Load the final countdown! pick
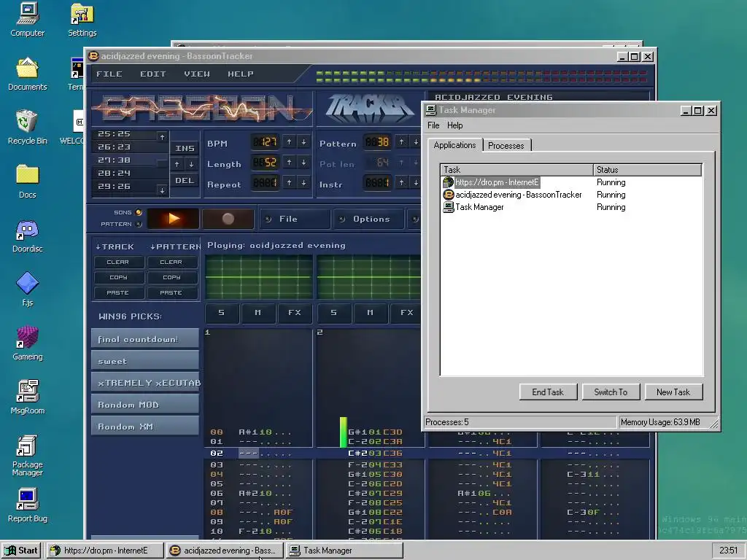This screenshot has width=747, height=560. [x=145, y=338]
